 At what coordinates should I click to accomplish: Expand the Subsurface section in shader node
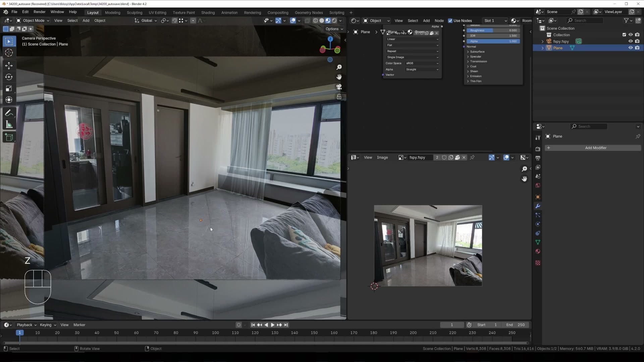477,52
